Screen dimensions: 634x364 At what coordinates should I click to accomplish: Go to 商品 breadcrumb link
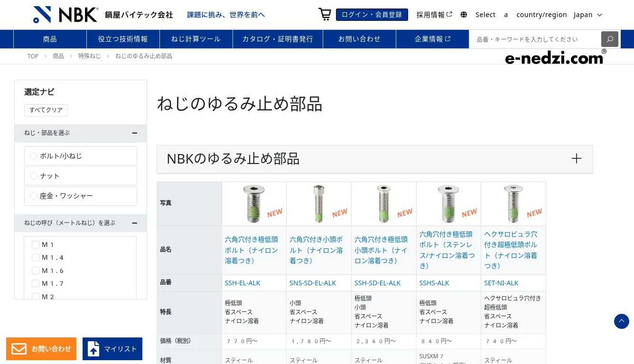(58, 56)
